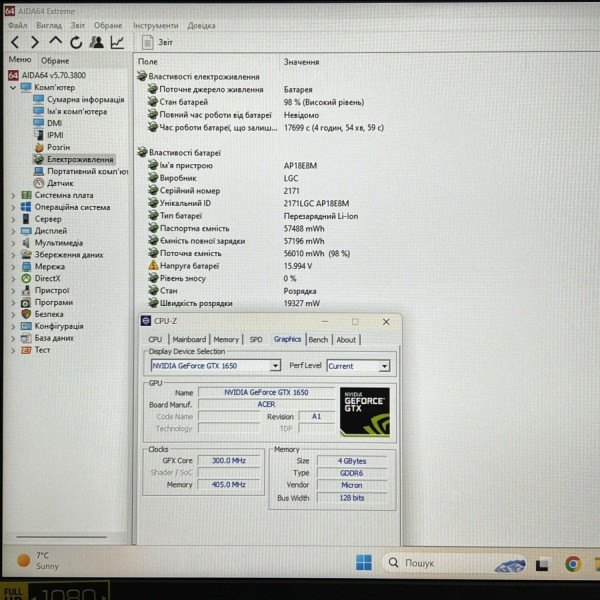The width and height of the screenshot is (600, 600).
Task: Click the Паспортна ємність row
Action: coord(236,228)
